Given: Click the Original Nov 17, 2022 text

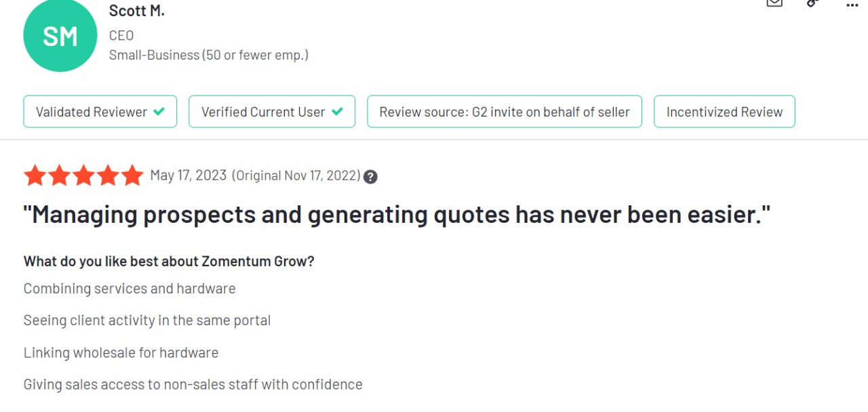Looking at the screenshot, I should (296, 176).
